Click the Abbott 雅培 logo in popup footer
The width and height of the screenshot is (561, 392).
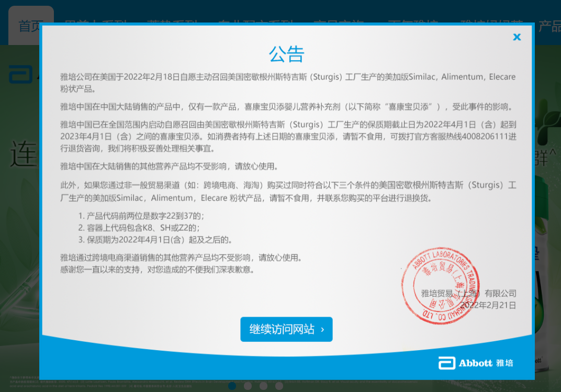476,363
